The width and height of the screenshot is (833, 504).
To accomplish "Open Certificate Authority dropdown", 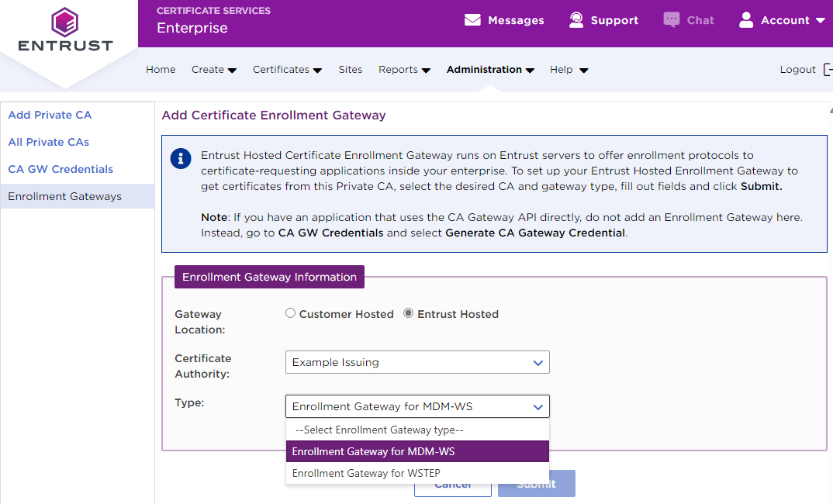I will pos(417,362).
